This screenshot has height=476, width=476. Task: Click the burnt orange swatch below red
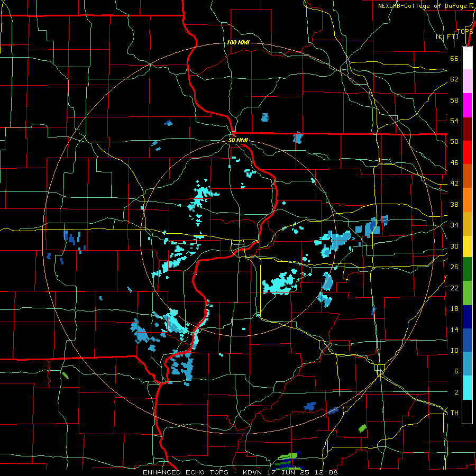click(467, 176)
